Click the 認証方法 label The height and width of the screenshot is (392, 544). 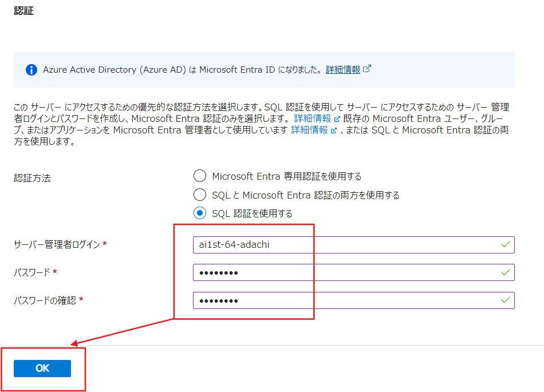(32, 178)
